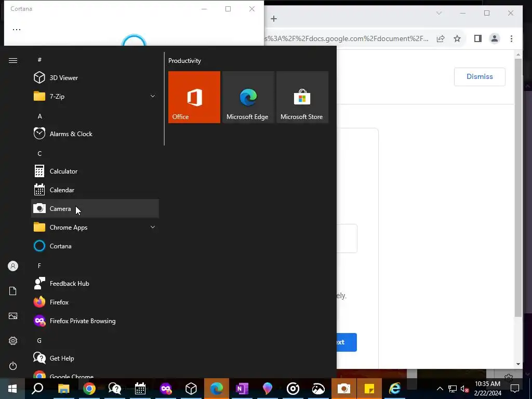
Task: Click the G section header
Action: coord(39,340)
